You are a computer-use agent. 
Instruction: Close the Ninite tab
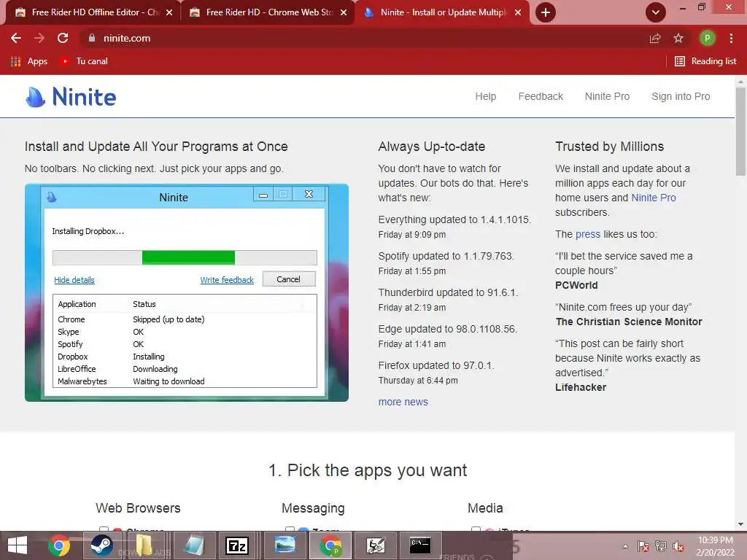518,12
